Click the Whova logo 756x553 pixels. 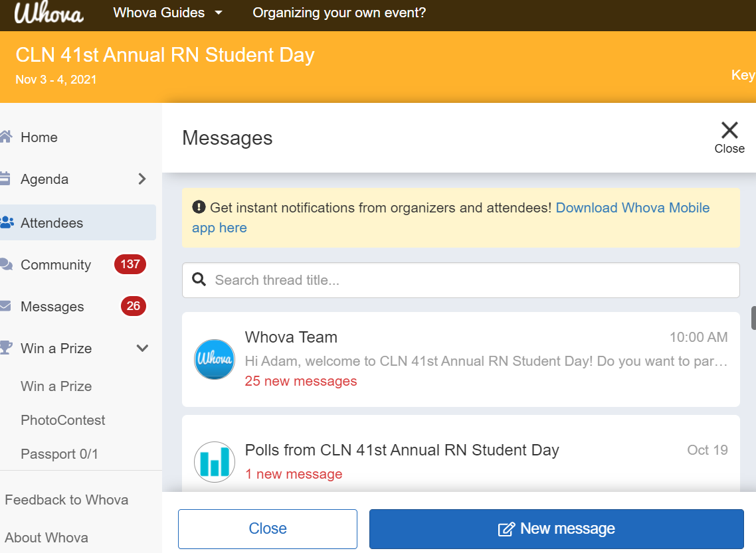pos(48,13)
